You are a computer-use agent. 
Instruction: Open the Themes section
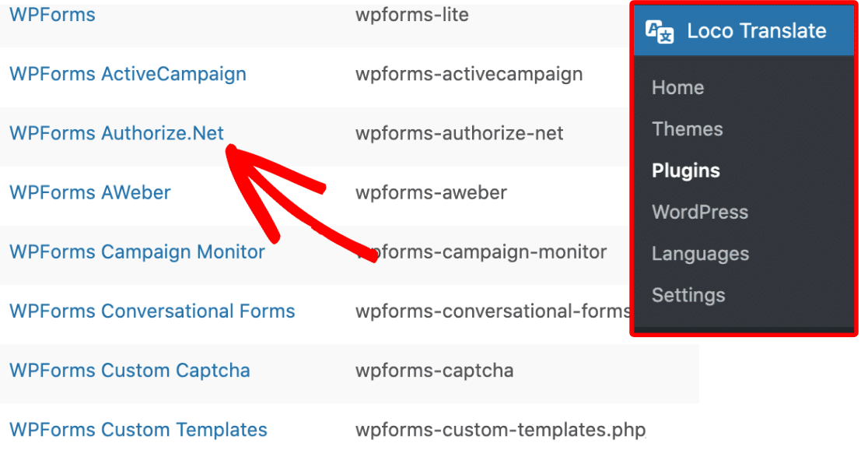(687, 128)
